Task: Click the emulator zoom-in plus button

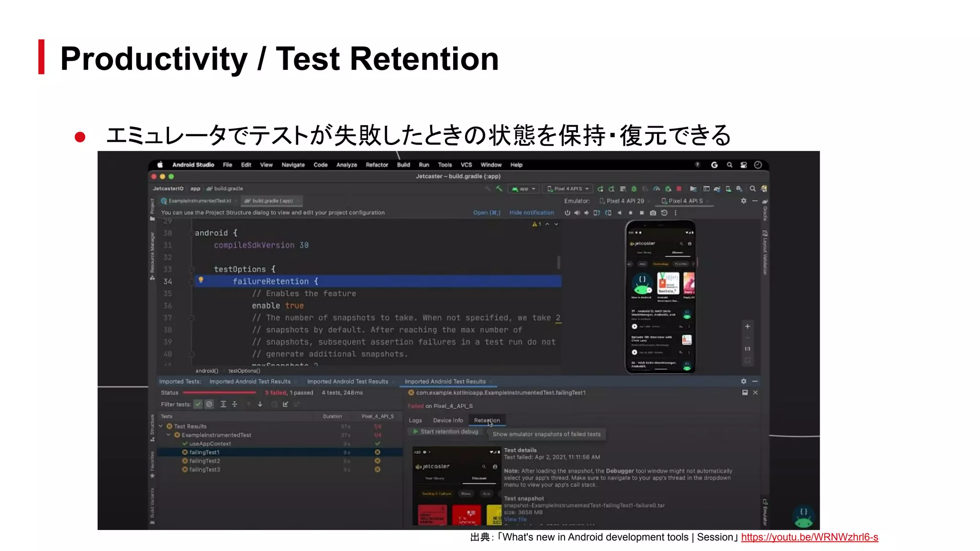Action: [x=747, y=327]
